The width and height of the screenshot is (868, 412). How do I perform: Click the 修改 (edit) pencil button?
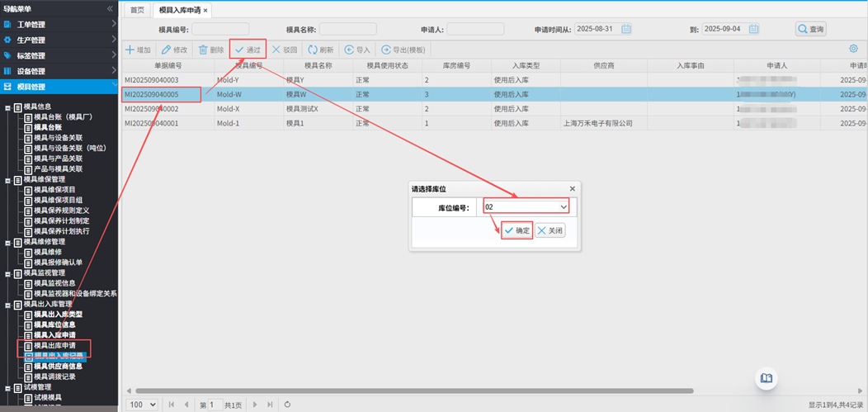[x=174, y=50]
